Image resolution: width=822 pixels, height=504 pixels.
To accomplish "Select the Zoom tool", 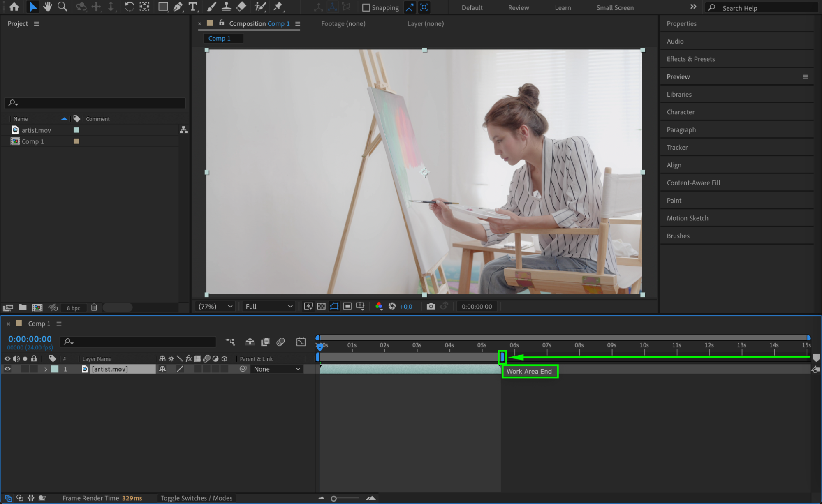I will point(63,7).
